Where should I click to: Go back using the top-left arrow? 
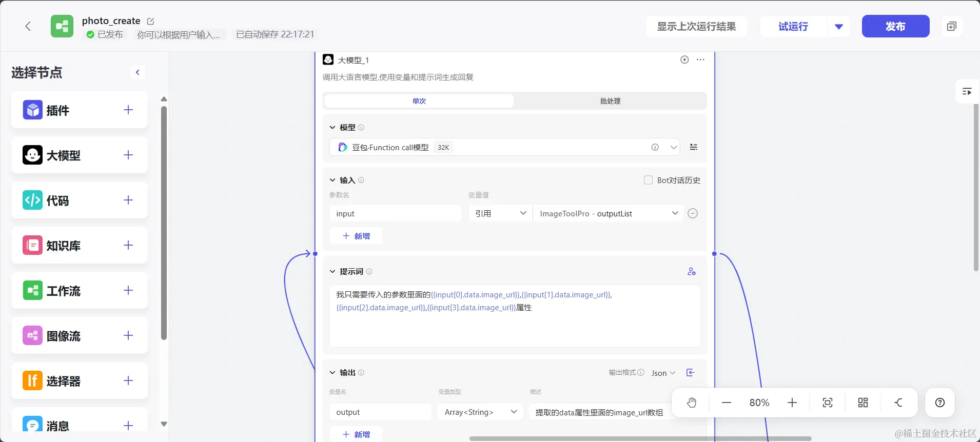[28, 26]
